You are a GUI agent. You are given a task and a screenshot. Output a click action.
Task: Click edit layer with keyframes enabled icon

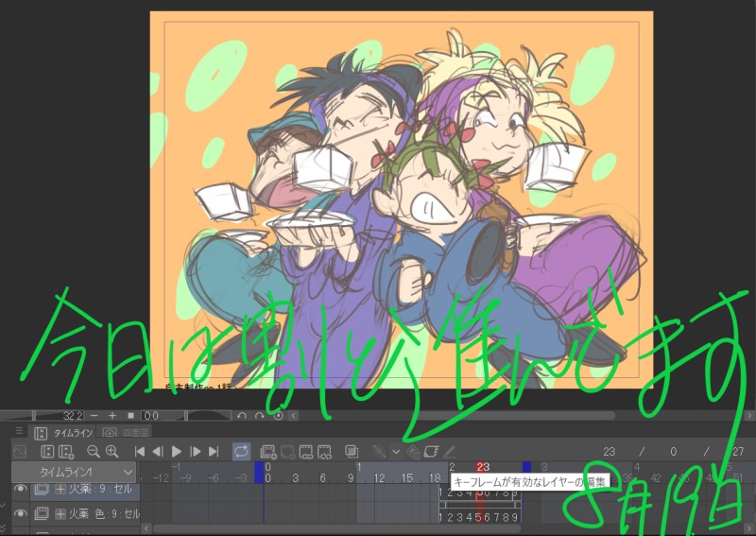[x=431, y=452]
